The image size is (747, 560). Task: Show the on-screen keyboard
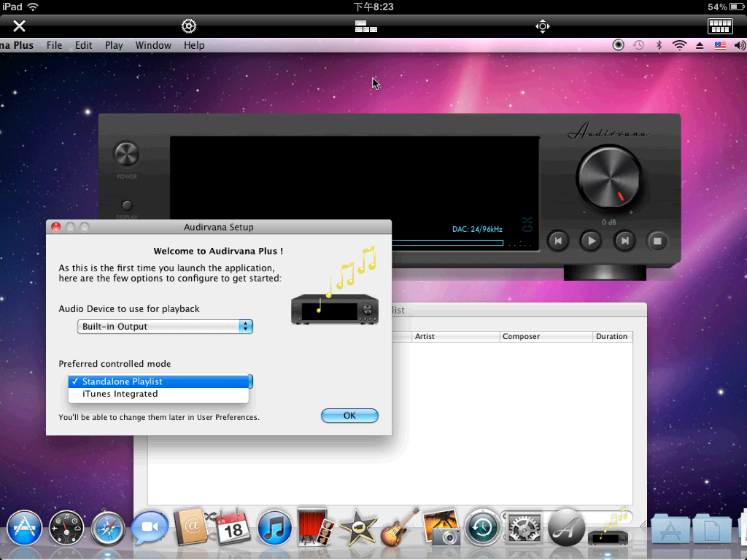(x=720, y=26)
